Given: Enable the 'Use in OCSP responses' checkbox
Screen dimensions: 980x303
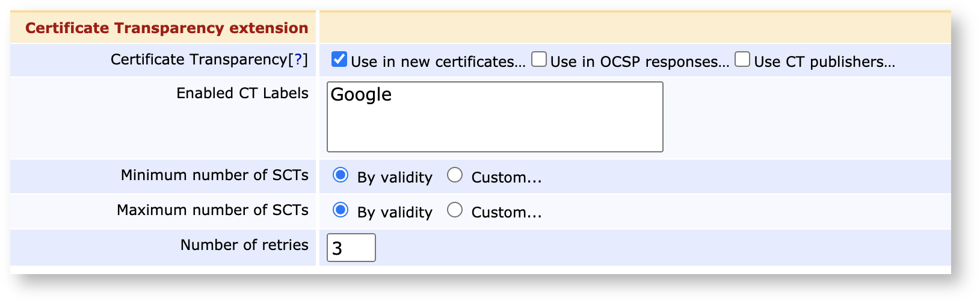Looking at the screenshot, I should [539, 59].
